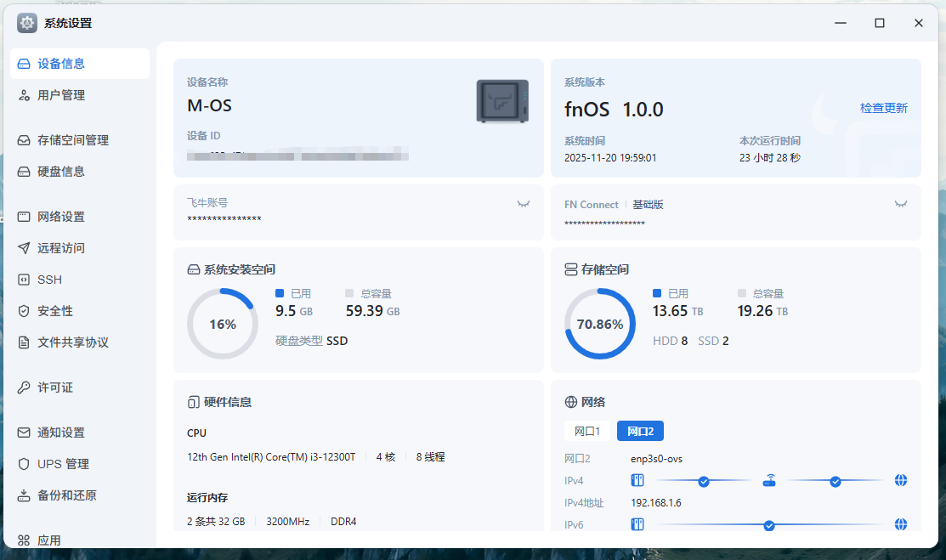
Task: Click the 系统安装空间 header icon
Action: [x=194, y=269]
